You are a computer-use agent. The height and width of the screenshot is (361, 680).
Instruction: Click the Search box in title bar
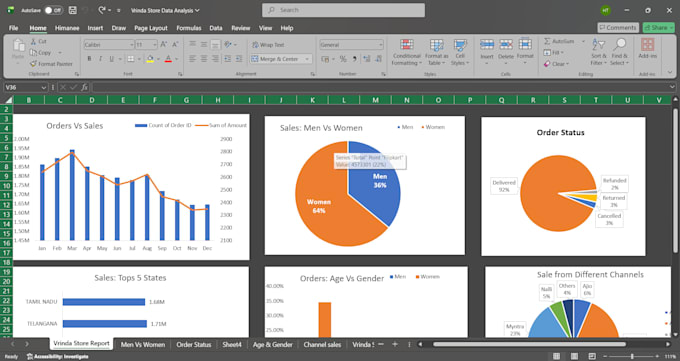coord(343,10)
